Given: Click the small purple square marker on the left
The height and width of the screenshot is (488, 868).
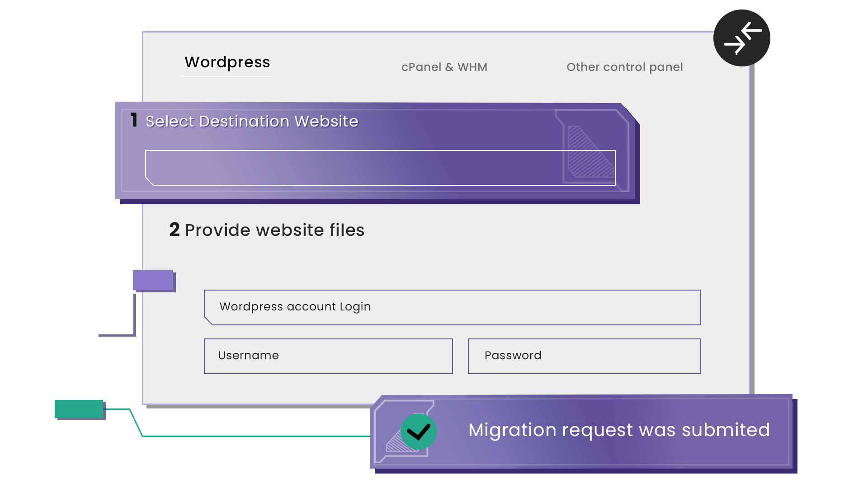Looking at the screenshot, I should tap(153, 280).
